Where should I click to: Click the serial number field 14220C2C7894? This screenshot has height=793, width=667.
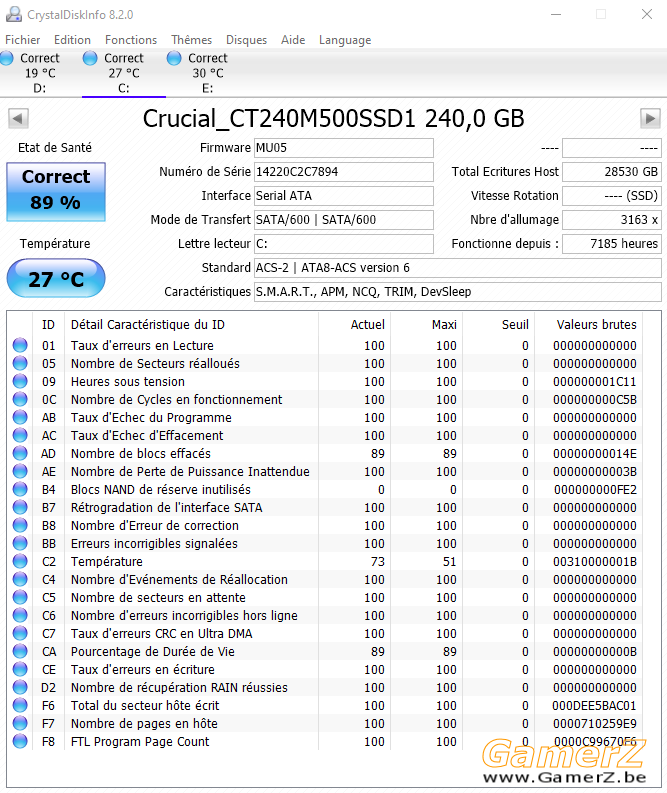(343, 172)
